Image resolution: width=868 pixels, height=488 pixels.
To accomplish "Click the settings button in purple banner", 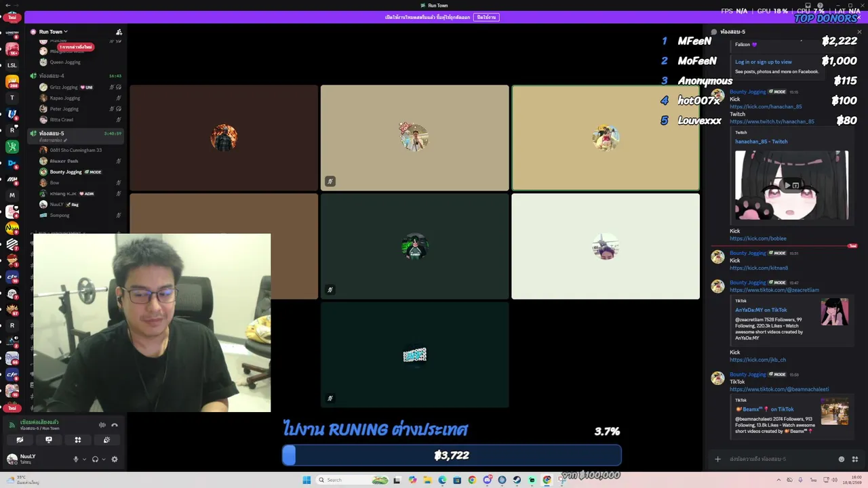I will 486,17.
